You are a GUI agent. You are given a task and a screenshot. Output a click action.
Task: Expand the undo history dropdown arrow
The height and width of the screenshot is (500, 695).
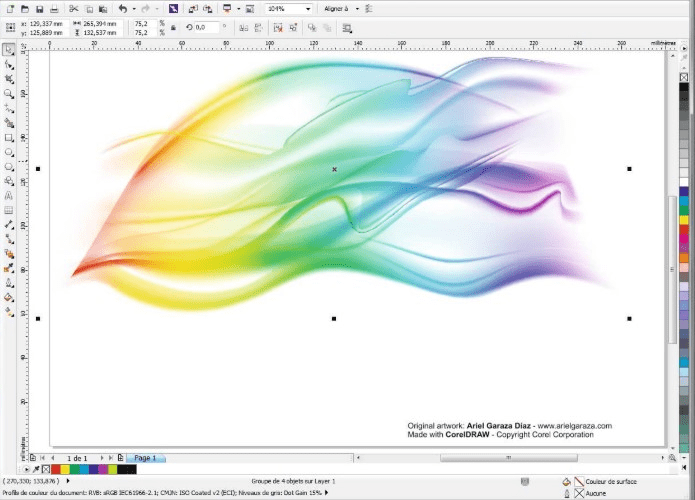[133, 8]
